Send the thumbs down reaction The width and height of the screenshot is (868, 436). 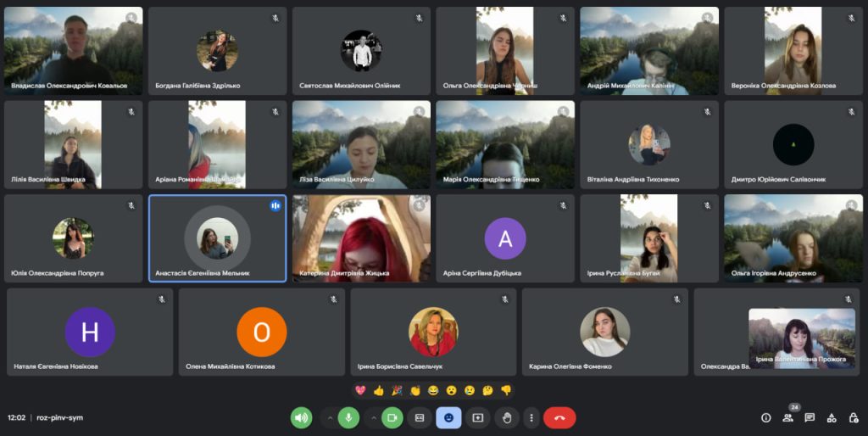click(506, 390)
